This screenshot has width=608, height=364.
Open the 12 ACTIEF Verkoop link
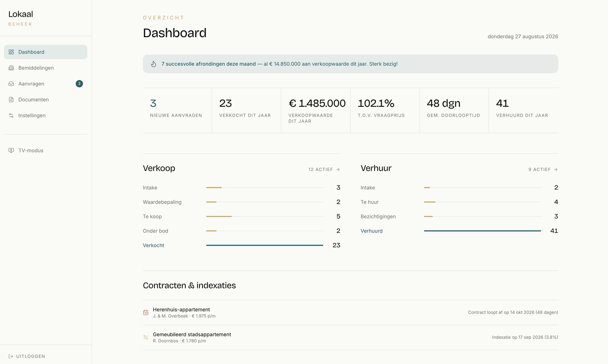tap(324, 169)
